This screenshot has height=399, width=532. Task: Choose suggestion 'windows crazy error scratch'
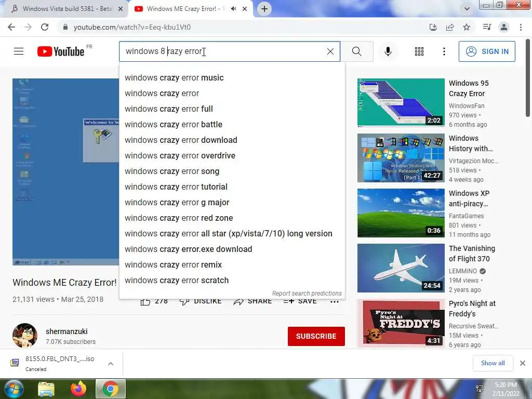click(x=232, y=281)
